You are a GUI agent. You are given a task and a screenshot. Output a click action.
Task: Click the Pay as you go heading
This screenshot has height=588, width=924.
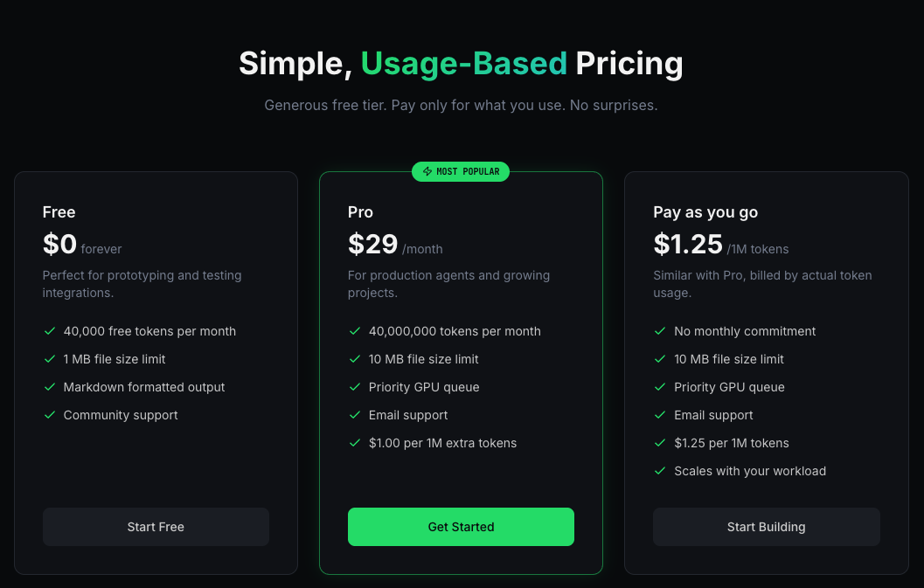[705, 212]
